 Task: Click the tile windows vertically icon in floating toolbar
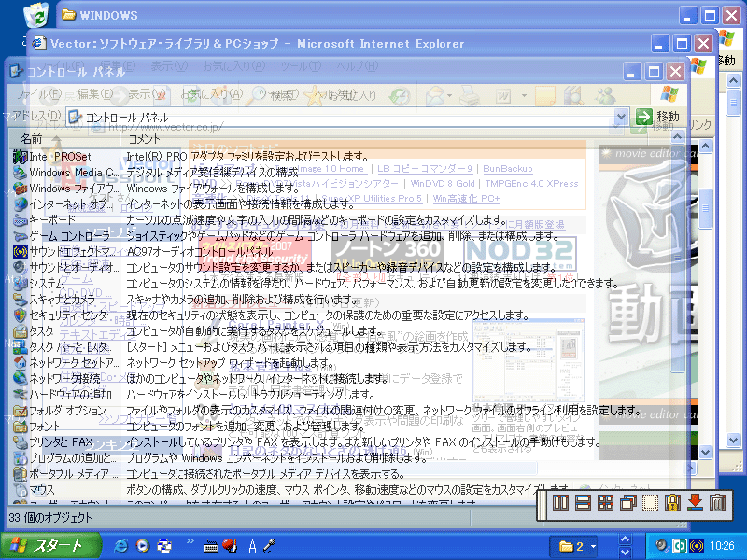tap(560, 502)
